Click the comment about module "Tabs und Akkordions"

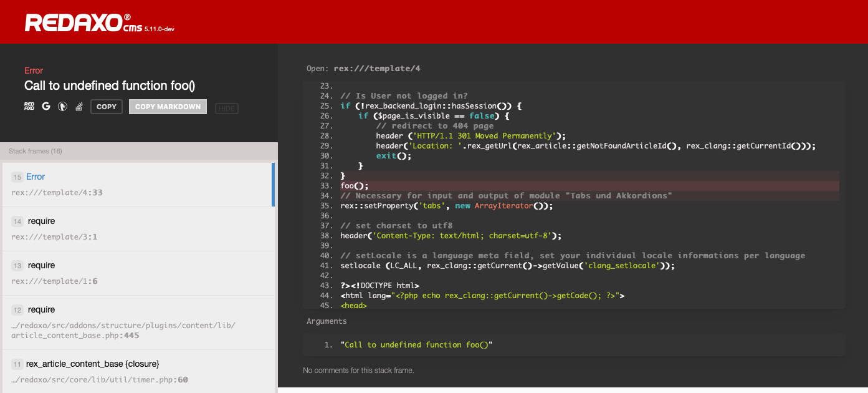click(506, 196)
